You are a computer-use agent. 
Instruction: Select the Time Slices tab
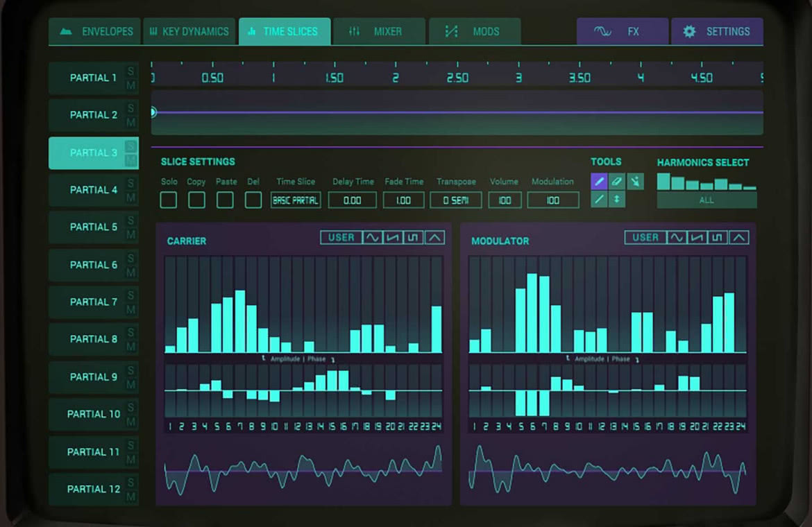click(285, 31)
